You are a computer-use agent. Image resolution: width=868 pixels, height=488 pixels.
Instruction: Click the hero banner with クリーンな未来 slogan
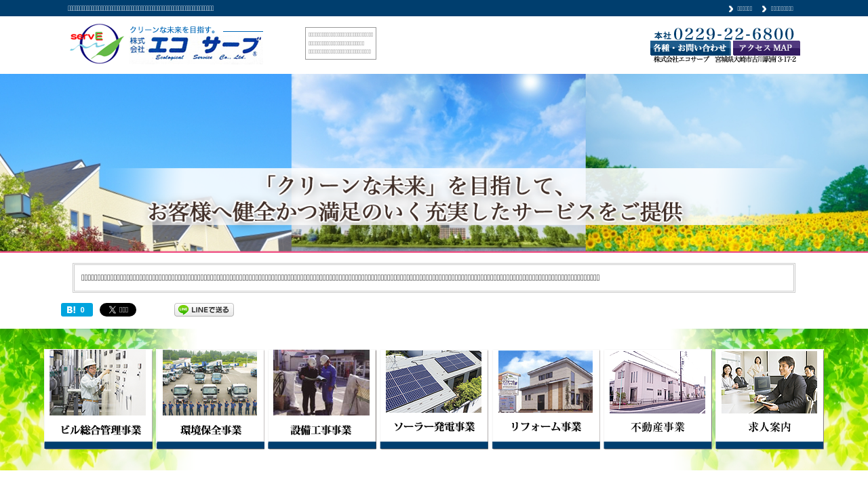434,163
